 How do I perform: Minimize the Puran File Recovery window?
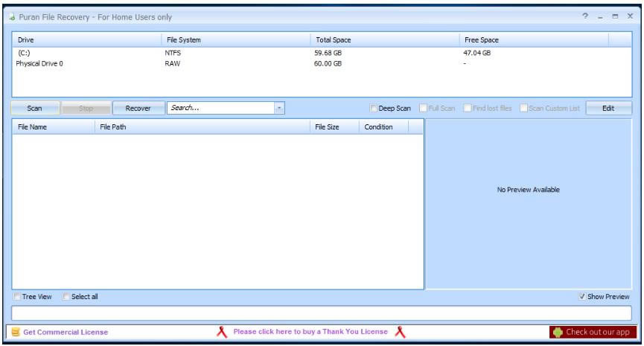pos(600,17)
